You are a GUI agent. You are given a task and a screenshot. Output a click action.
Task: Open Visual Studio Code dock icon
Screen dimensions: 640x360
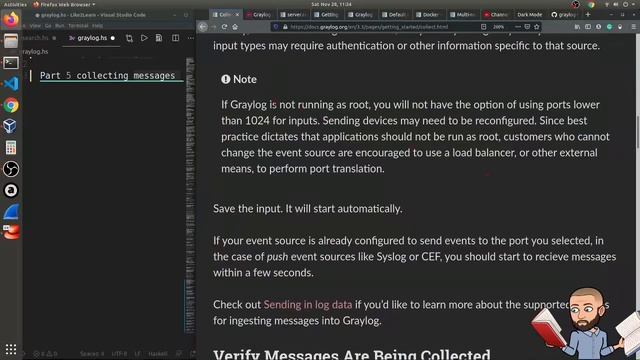tap(11, 84)
